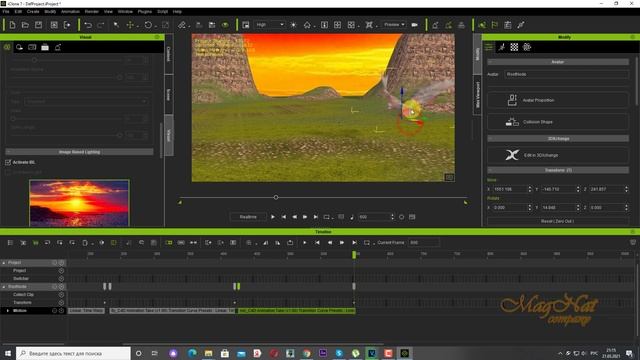Switch to the Scene side tab
The image size is (640, 360).
(169, 95)
